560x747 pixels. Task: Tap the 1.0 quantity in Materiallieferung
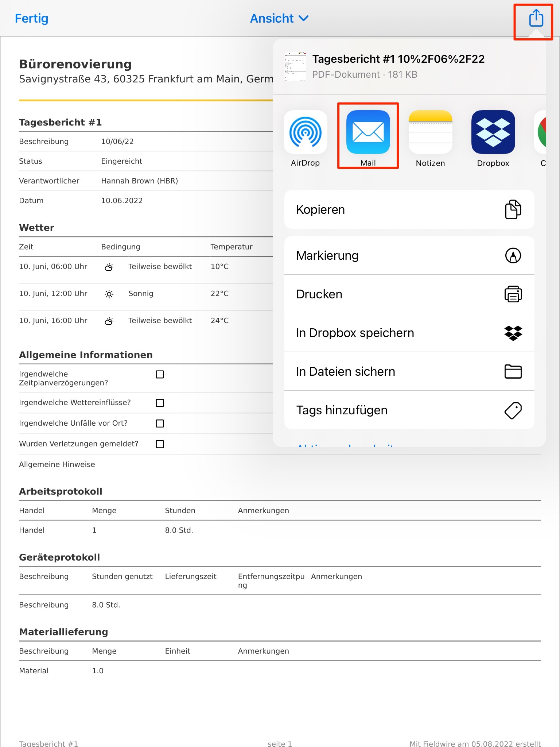pos(98,671)
